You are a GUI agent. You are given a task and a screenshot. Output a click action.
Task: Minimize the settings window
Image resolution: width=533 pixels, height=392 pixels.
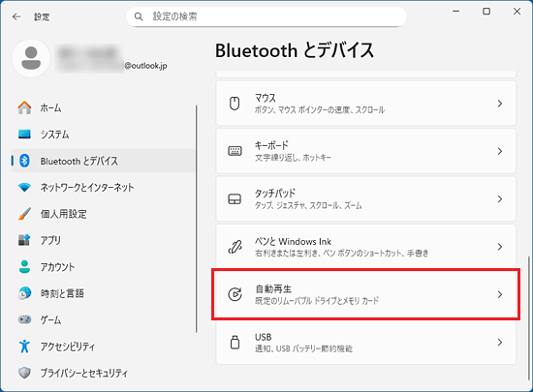(456, 12)
